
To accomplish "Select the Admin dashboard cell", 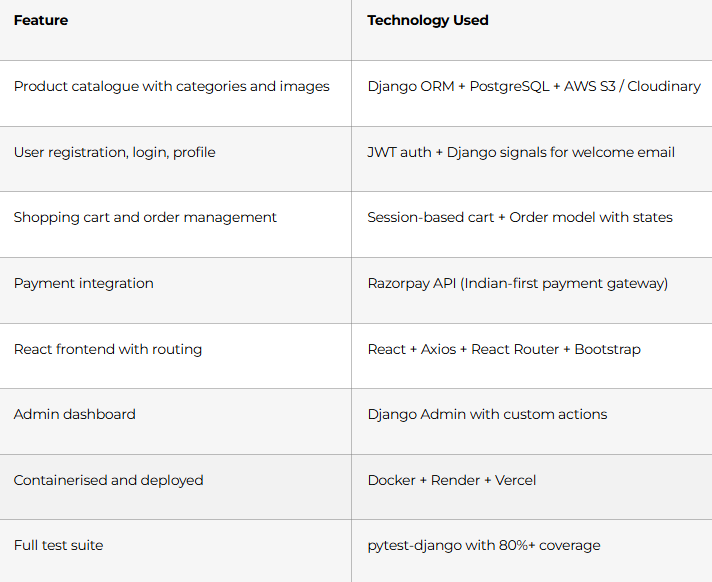I will 175,421.
